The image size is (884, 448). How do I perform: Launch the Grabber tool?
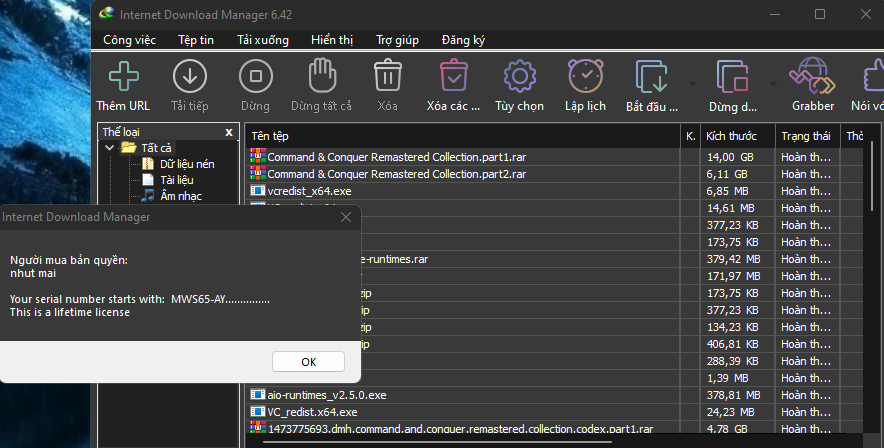pos(812,76)
